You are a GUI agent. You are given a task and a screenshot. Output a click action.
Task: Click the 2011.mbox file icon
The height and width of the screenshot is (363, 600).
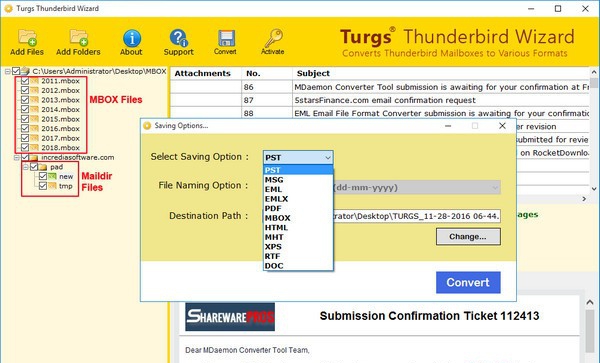pos(34,81)
